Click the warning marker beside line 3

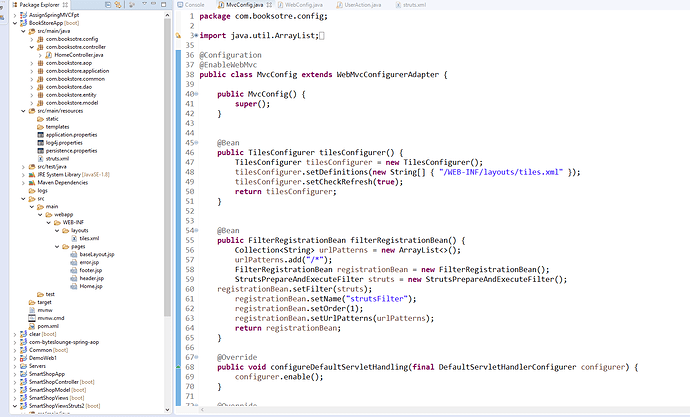click(x=178, y=36)
